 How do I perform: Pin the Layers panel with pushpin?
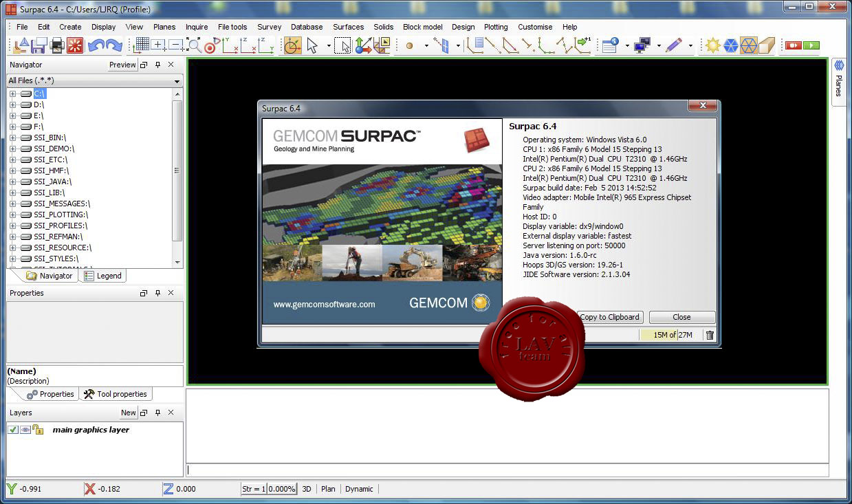(157, 413)
